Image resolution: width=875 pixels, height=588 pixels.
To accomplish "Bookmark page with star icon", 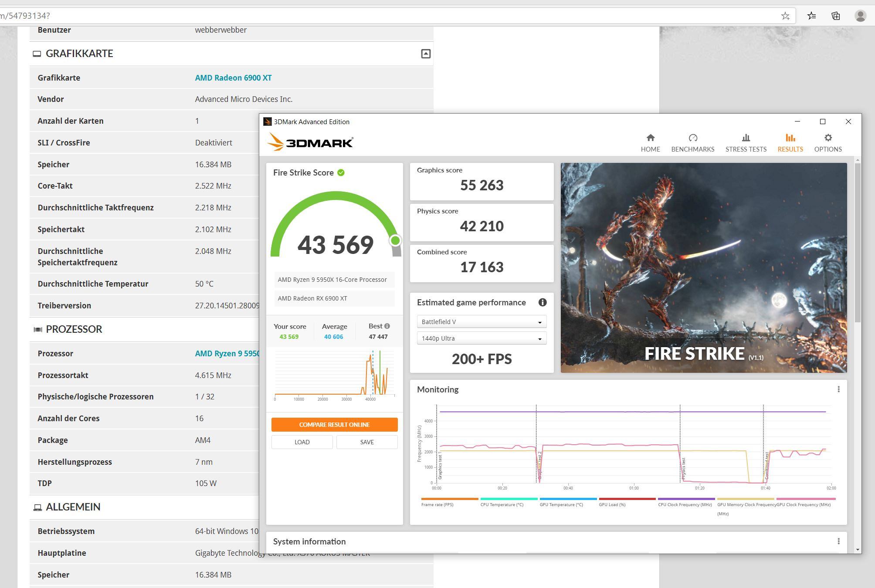I will [x=785, y=16].
